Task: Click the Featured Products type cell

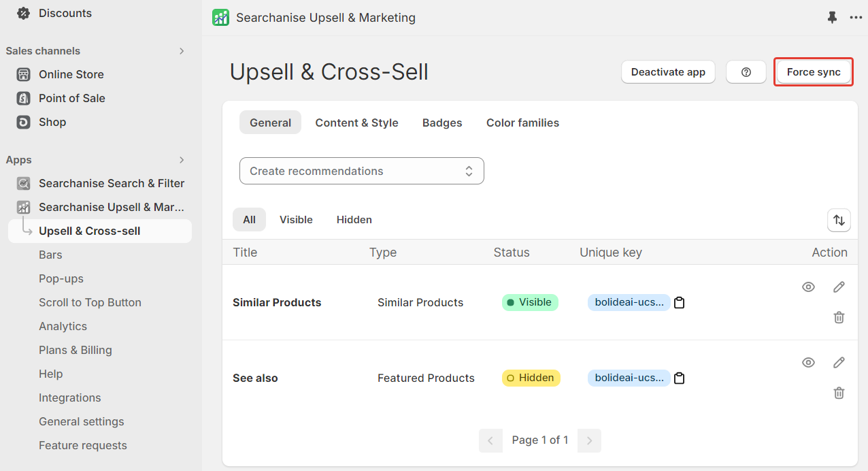Action: tap(426, 378)
